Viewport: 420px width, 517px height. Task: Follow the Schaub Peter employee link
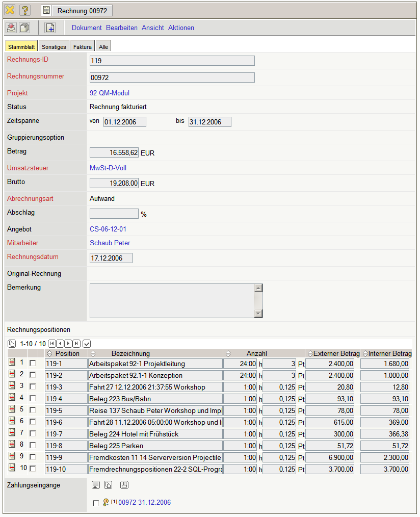(x=110, y=243)
